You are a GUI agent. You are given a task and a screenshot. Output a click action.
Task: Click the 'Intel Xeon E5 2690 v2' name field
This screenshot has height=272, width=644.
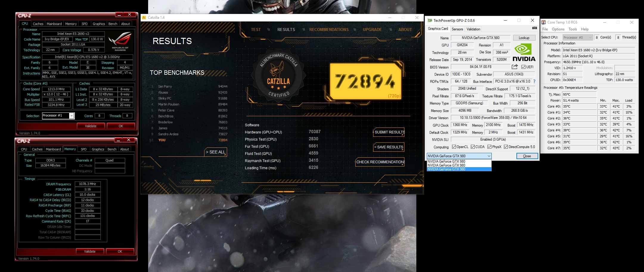[73, 34]
